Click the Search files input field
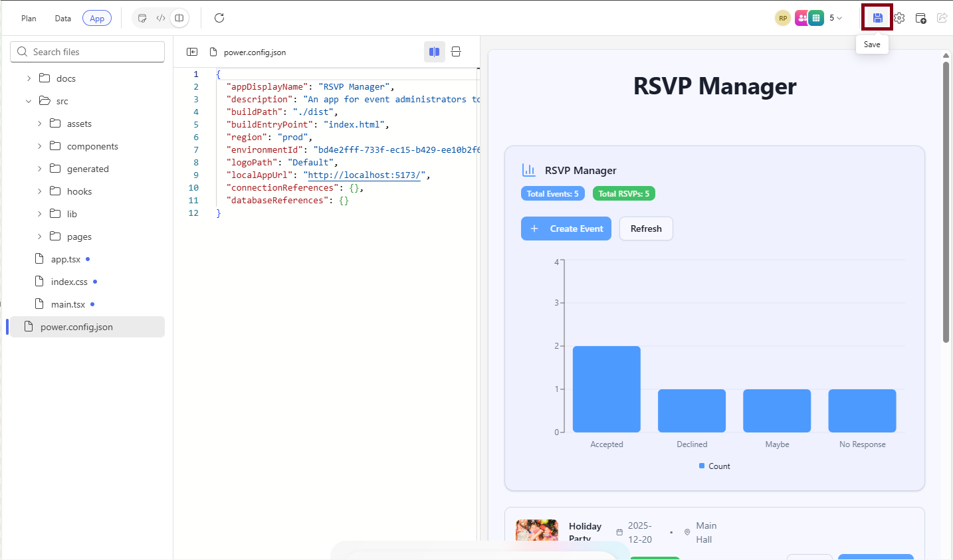 click(87, 51)
